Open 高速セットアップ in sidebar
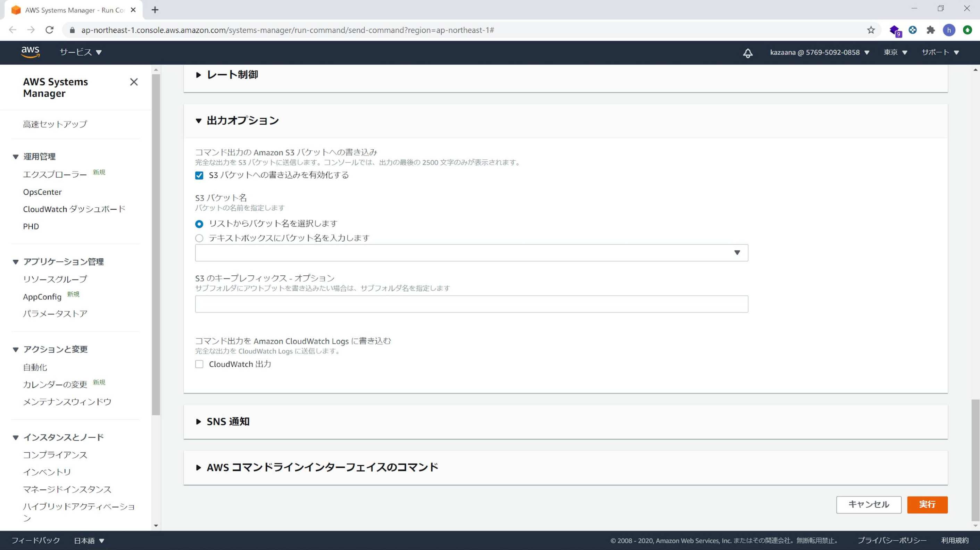980x550 pixels. [55, 124]
